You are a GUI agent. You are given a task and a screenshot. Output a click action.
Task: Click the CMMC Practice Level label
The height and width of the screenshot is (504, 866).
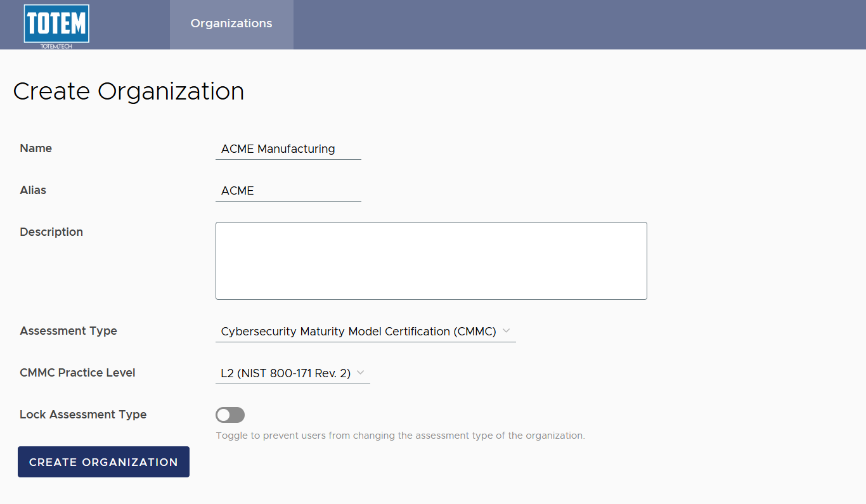click(x=77, y=373)
